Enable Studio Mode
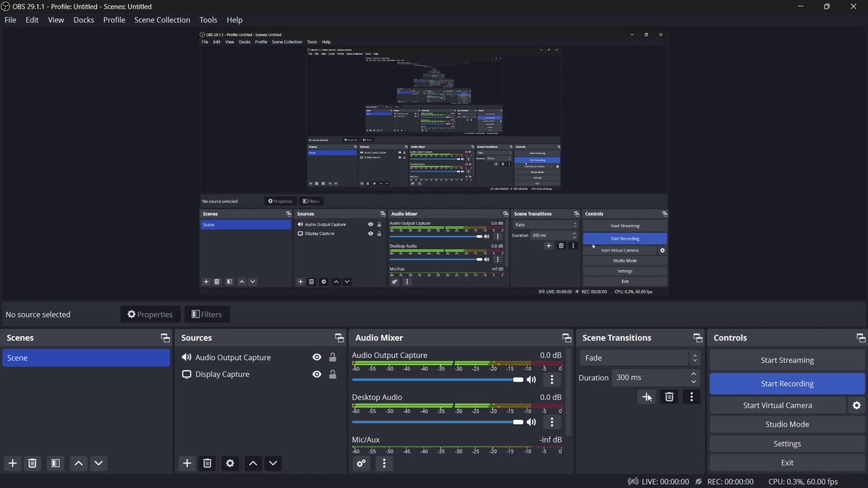868x488 pixels. point(787,424)
